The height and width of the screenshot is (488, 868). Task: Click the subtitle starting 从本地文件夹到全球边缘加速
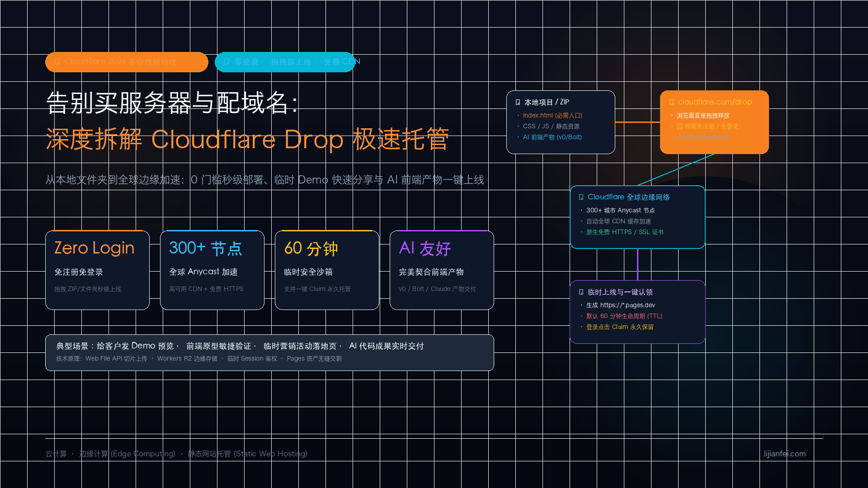tap(264, 180)
